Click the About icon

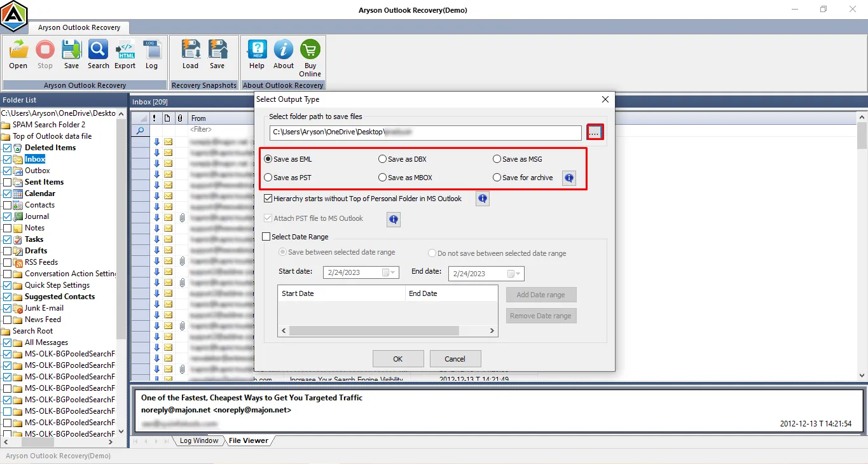pyautogui.click(x=284, y=54)
